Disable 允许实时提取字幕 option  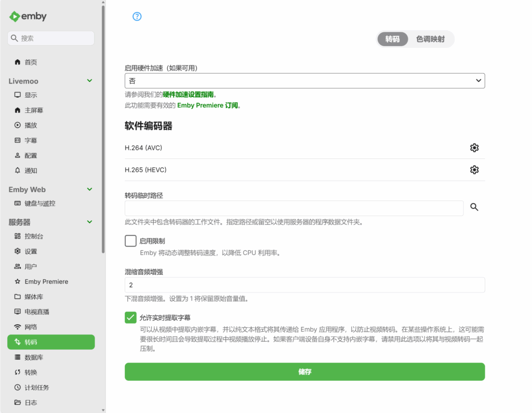(130, 317)
